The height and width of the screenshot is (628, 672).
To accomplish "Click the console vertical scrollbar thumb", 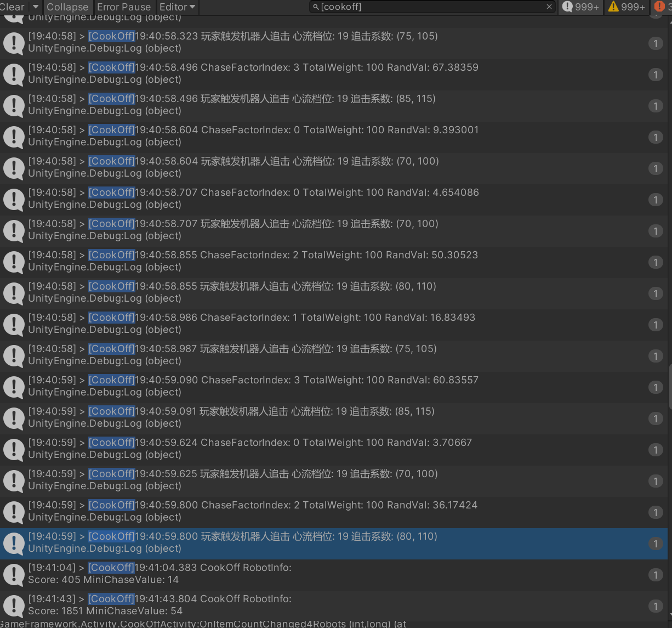I will click(x=670, y=387).
